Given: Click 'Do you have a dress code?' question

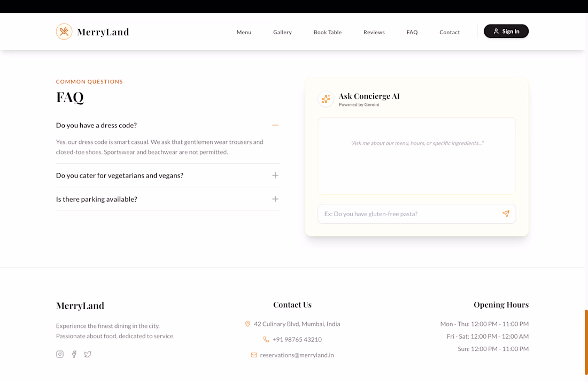Looking at the screenshot, I should coord(96,125).
